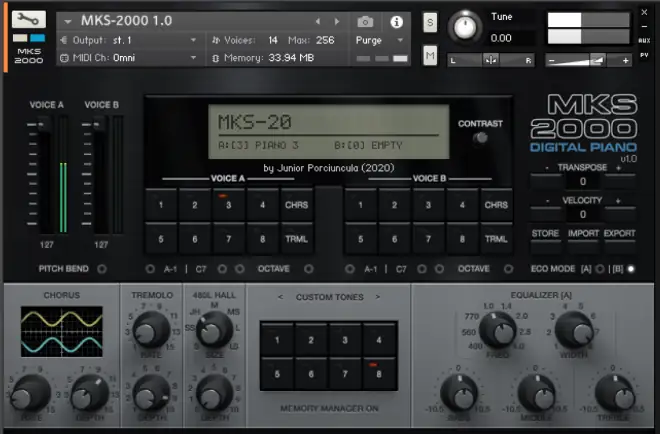Select Voice B tone button 8
Image resolution: width=660 pixels, height=434 pixels.
tap(462, 239)
